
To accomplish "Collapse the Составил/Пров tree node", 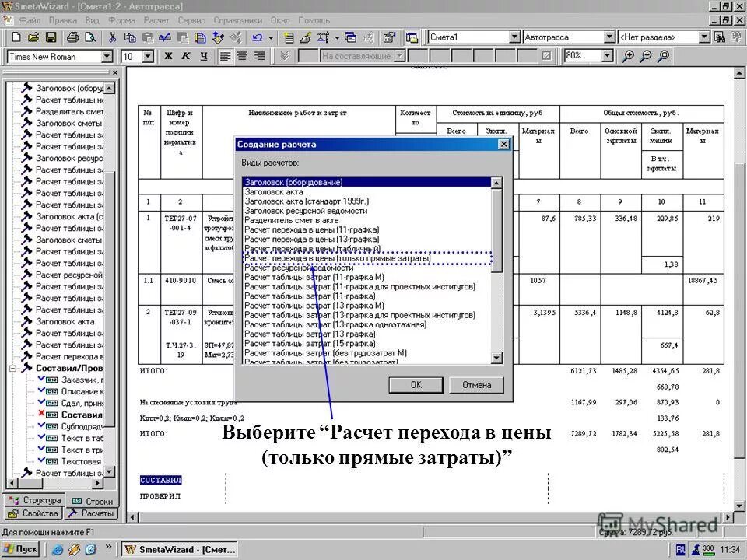I will [x=13, y=368].
